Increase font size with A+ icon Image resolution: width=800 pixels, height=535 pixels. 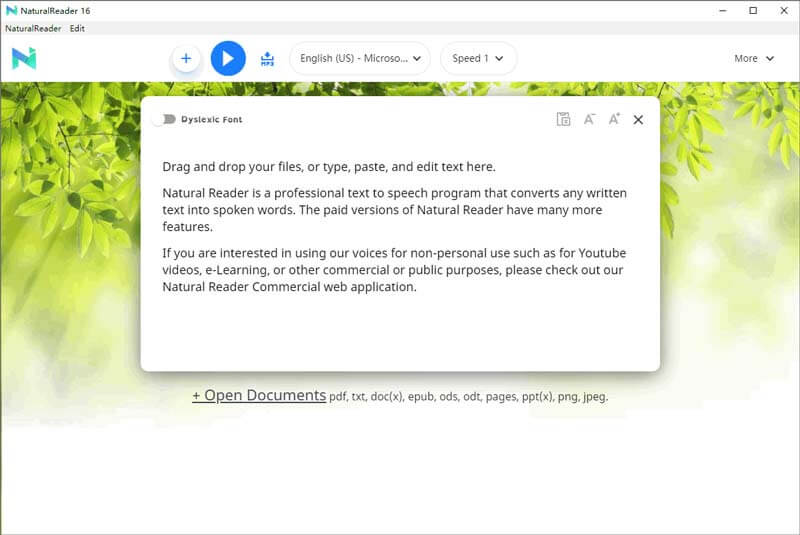[614, 119]
